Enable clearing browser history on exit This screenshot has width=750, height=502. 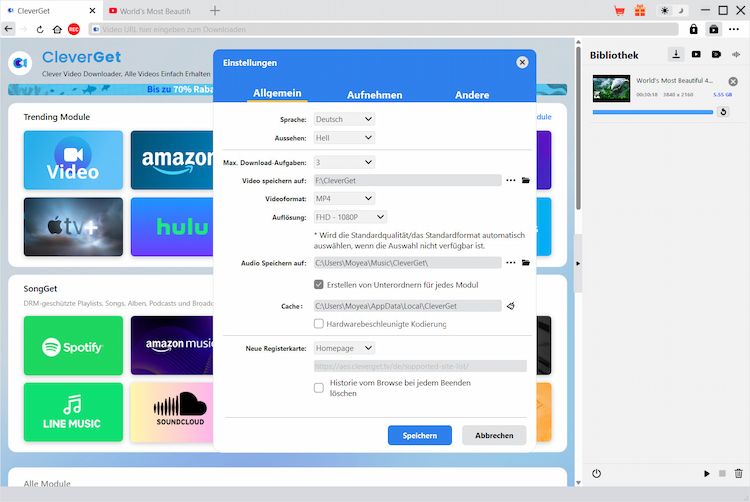pyautogui.click(x=319, y=388)
